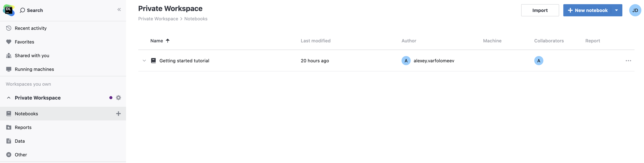Screen dimensions: 644x163
Task: View Running machines
Action: coord(34,69)
